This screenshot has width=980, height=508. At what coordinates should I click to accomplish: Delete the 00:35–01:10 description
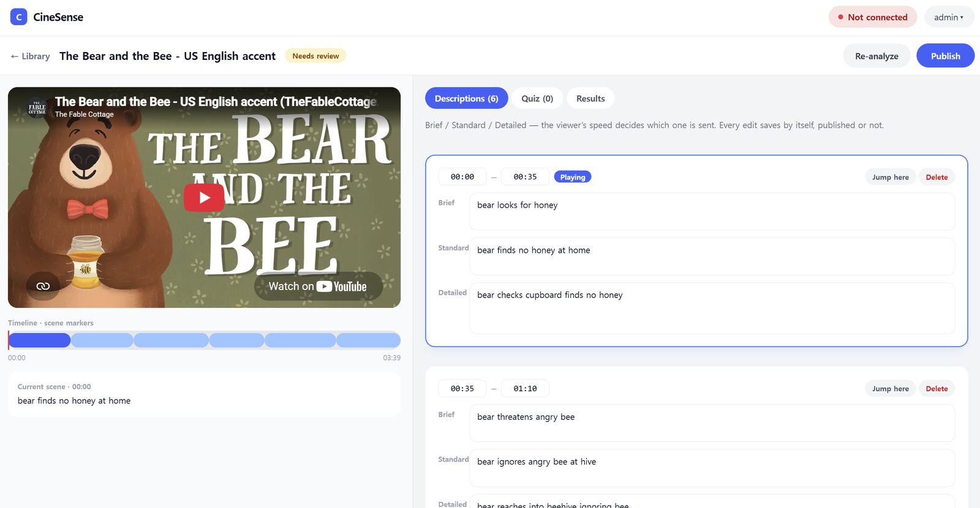(937, 389)
